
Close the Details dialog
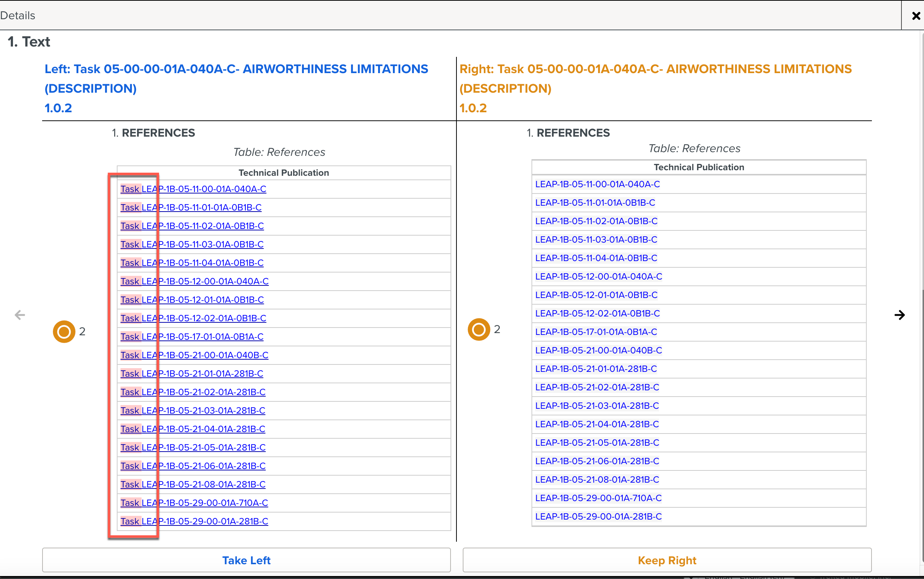click(915, 15)
